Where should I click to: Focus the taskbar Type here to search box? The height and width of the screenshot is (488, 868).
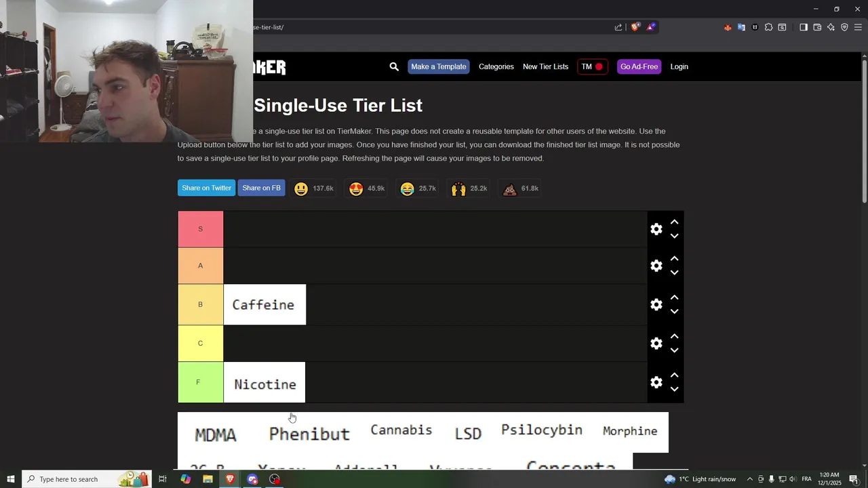(x=88, y=479)
